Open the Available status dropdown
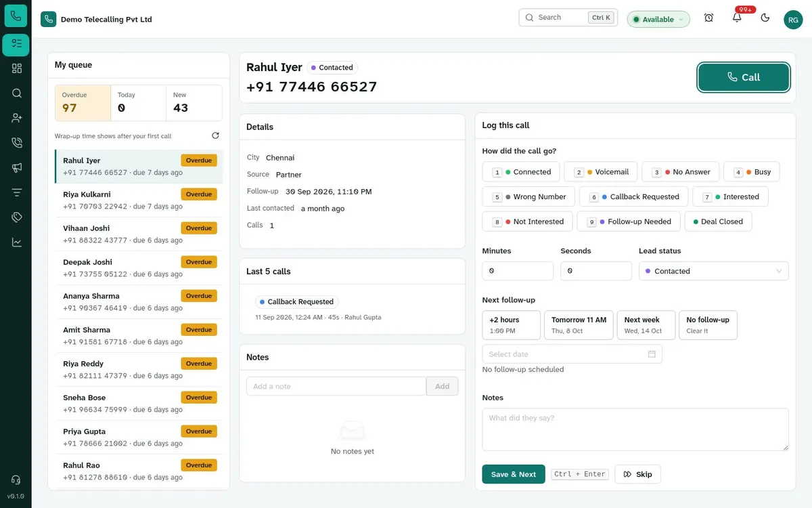The height and width of the screenshot is (508, 812). (658, 19)
